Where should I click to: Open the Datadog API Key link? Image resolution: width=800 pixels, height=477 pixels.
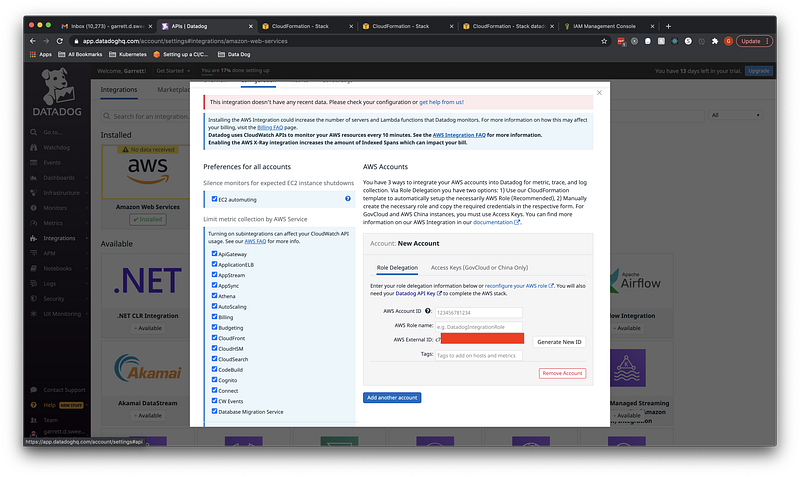416,293
